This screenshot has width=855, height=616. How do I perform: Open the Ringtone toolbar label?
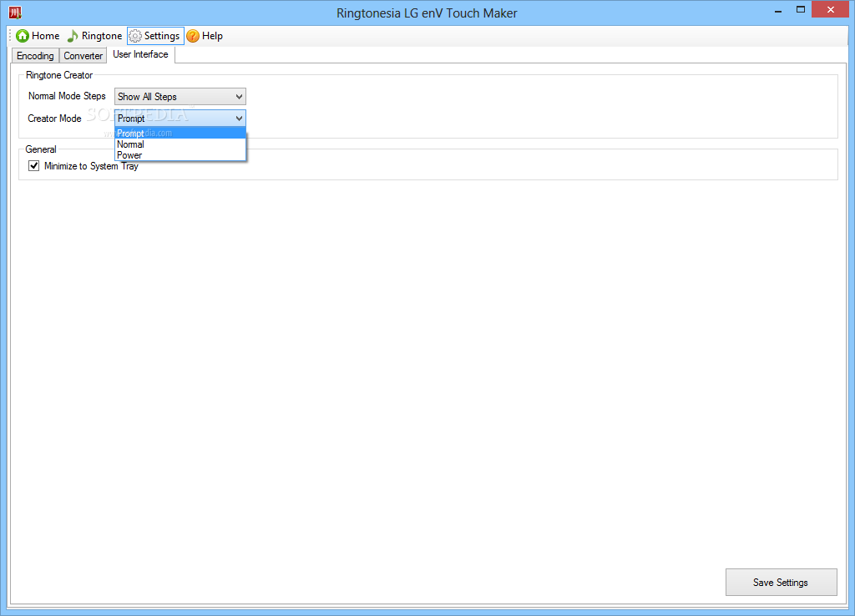(102, 36)
